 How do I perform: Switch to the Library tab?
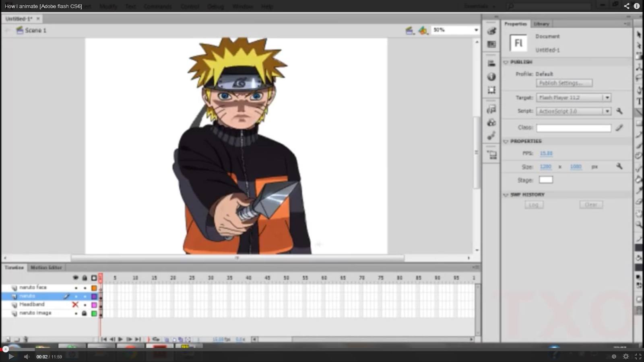[x=541, y=24]
